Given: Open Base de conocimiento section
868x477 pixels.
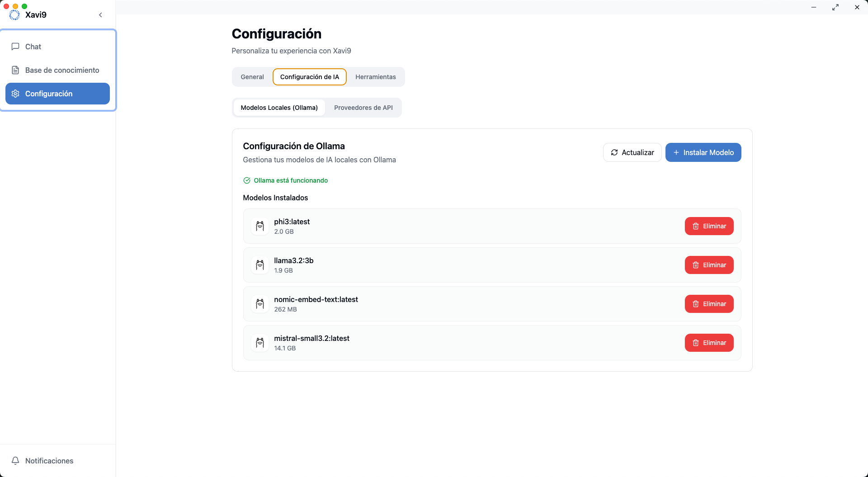Looking at the screenshot, I should coord(62,70).
